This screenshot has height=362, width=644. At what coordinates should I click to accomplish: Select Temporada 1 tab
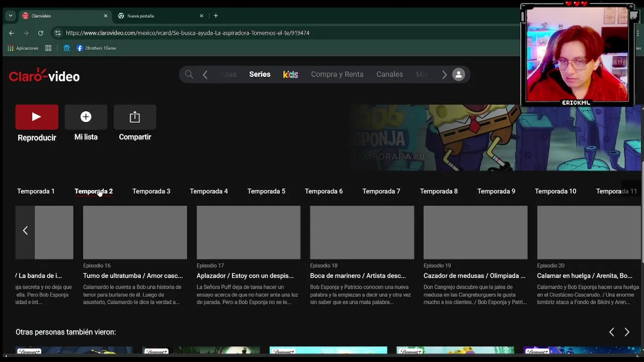(x=36, y=191)
